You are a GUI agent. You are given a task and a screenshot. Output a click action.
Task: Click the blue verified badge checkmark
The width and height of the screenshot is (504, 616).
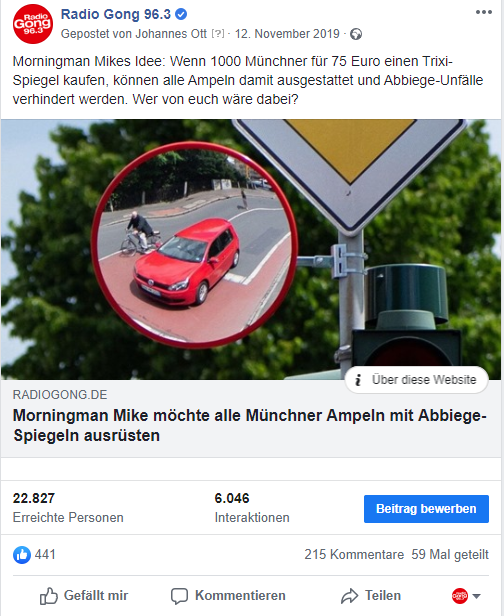[x=181, y=15]
